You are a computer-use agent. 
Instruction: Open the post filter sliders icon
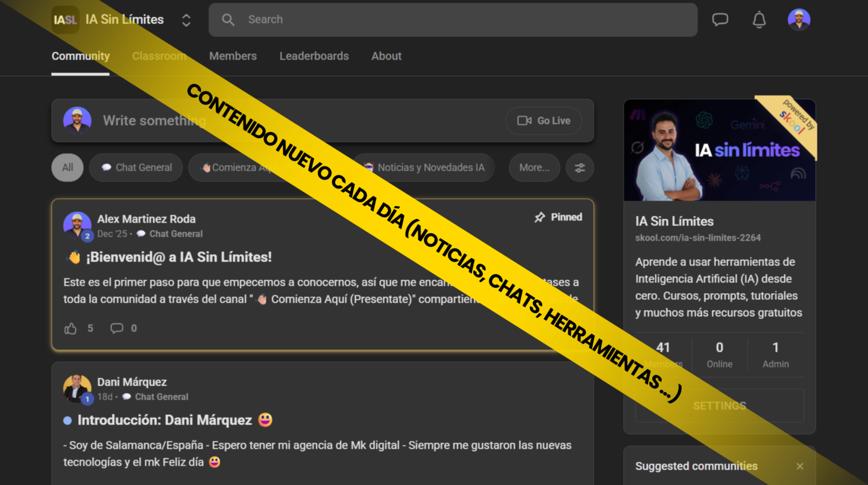[x=580, y=168]
